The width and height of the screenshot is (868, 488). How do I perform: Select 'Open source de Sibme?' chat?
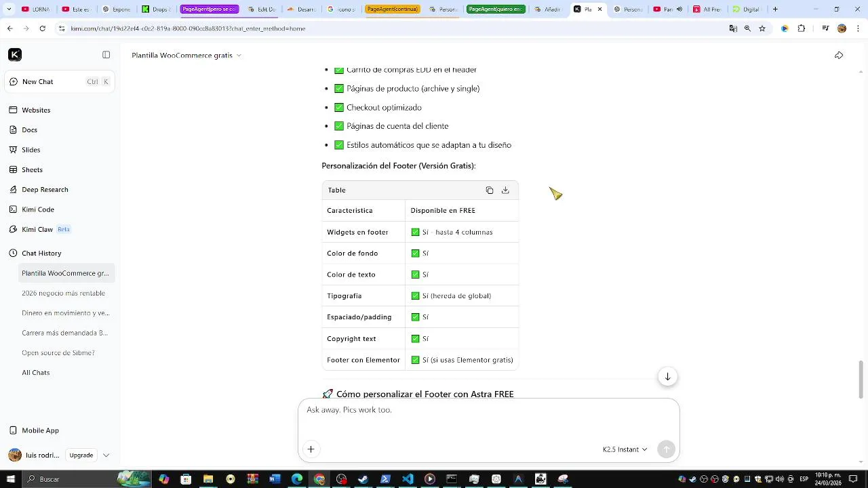pos(58,352)
